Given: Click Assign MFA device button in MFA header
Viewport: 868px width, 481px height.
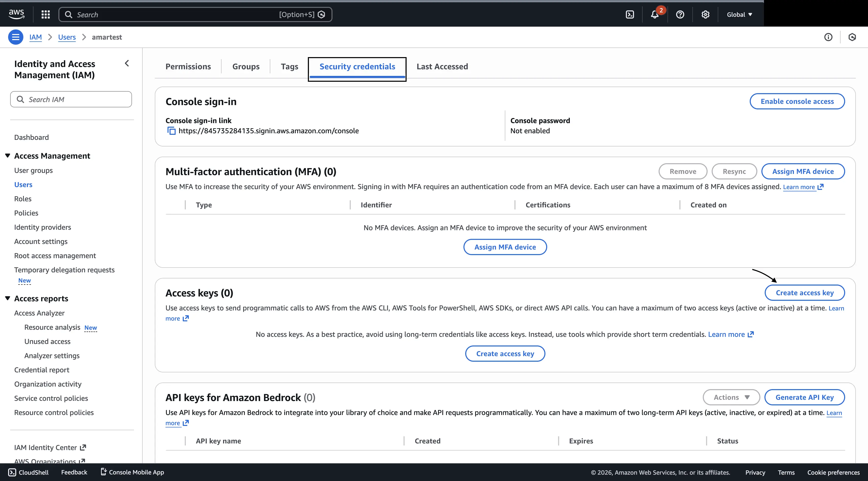Looking at the screenshot, I should pos(803,171).
